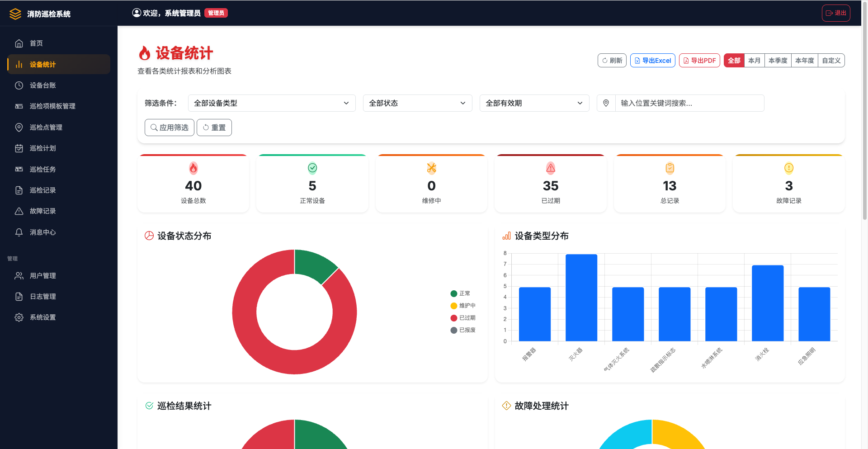Toggle 已过期 legend entry in status chart

pyautogui.click(x=463, y=318)
